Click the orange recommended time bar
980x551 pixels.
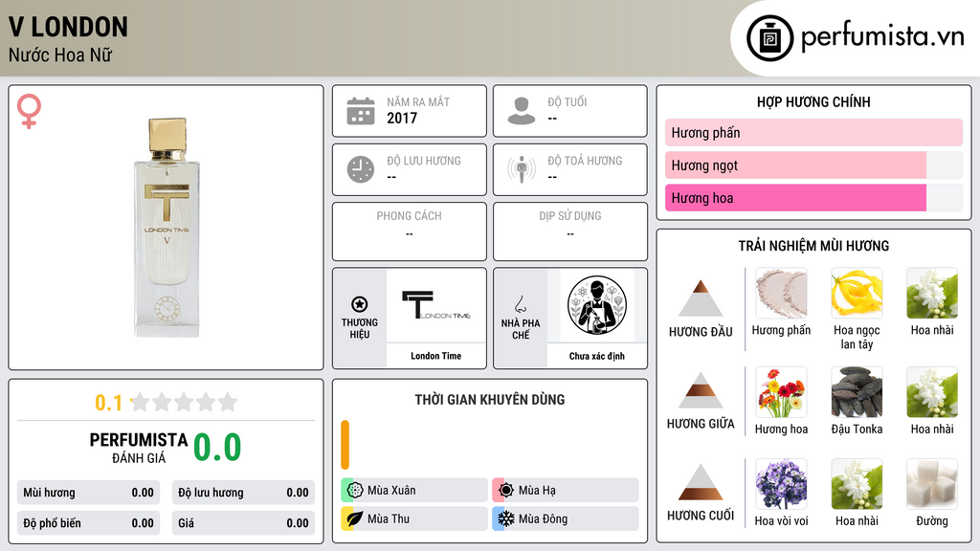click(x=345, y=445)
